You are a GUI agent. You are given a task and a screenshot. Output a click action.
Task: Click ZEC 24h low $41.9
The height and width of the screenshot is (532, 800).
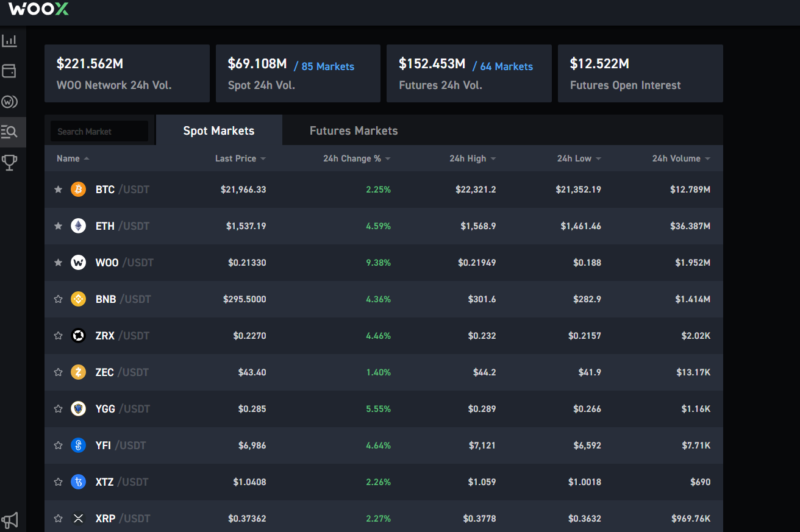[x=590, y=372]
